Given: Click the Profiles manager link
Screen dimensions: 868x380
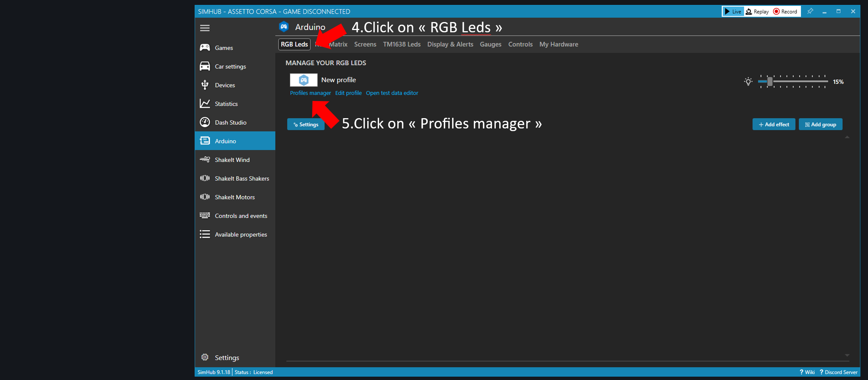Looking at the screenshot, I should pyautogui.click(x=310, y=93).
